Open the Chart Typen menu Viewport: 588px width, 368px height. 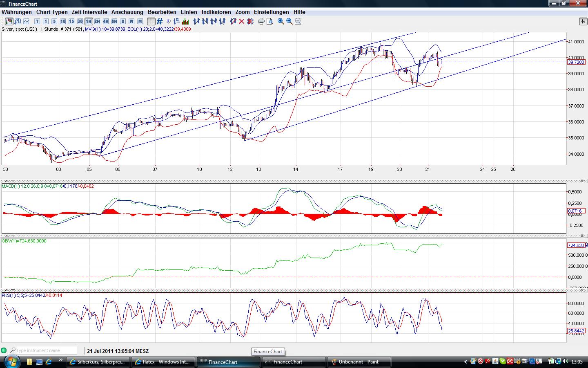click(x=52, y=12)
